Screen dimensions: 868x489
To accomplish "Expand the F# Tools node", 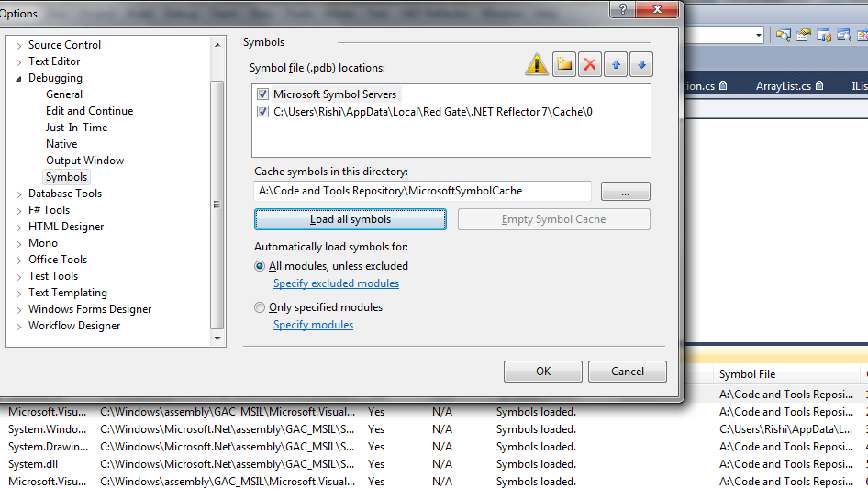I will coord(18,211).
